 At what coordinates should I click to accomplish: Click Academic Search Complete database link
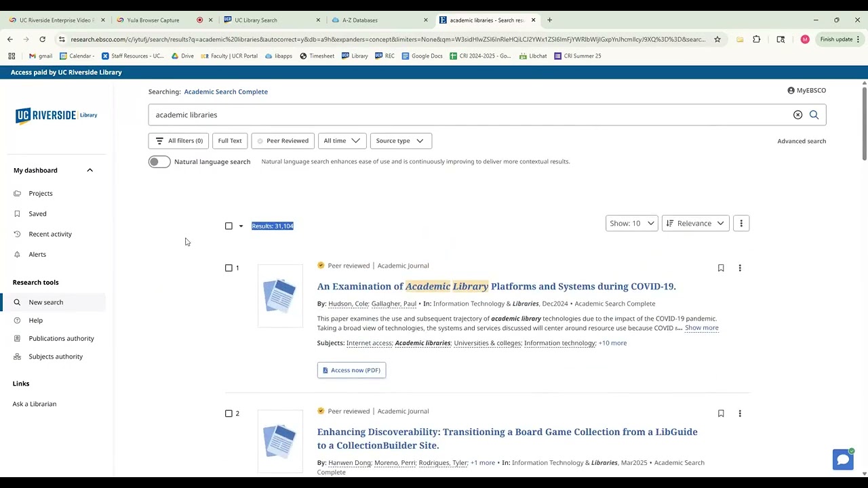tap(226, 91)
